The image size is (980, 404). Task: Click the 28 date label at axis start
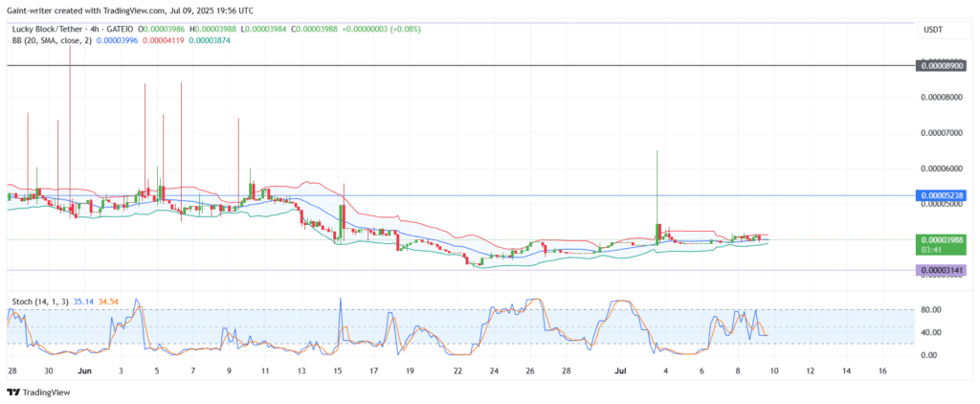[11, 370]
